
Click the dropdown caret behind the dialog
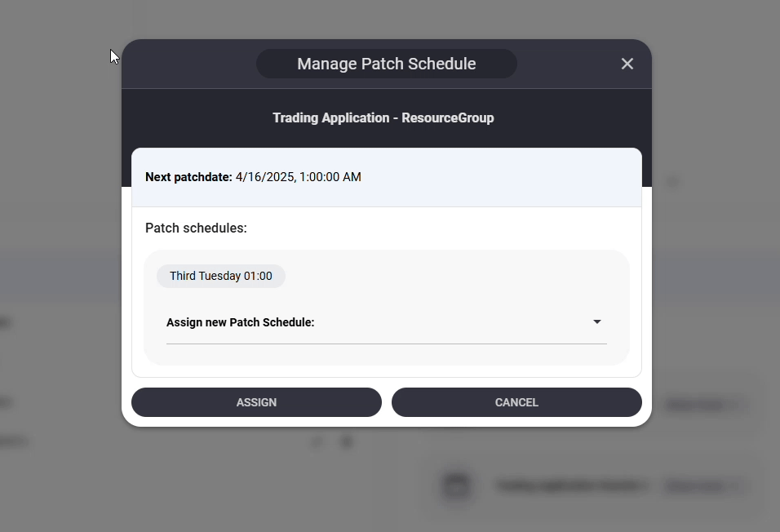(x=673, y=181)
